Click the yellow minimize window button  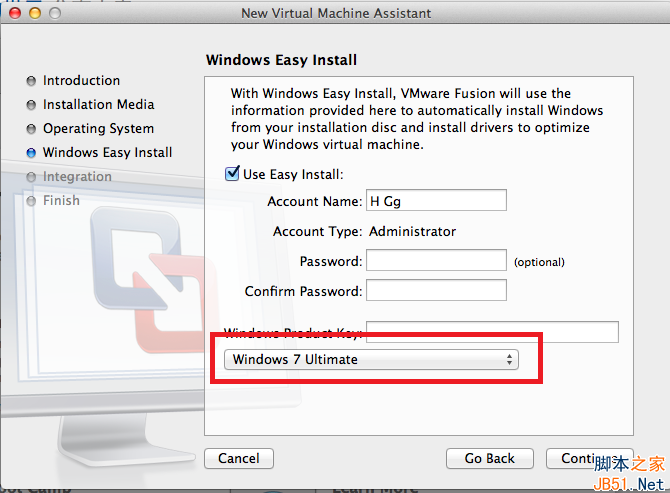[35, 13]
